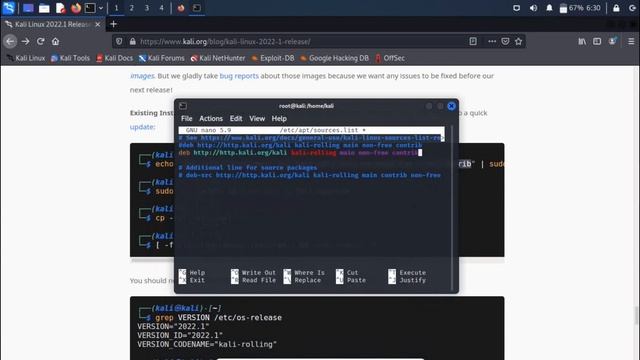The image size is (640, 360).
Task: Click the terminal window title bar icon
Action: (183, 106)
